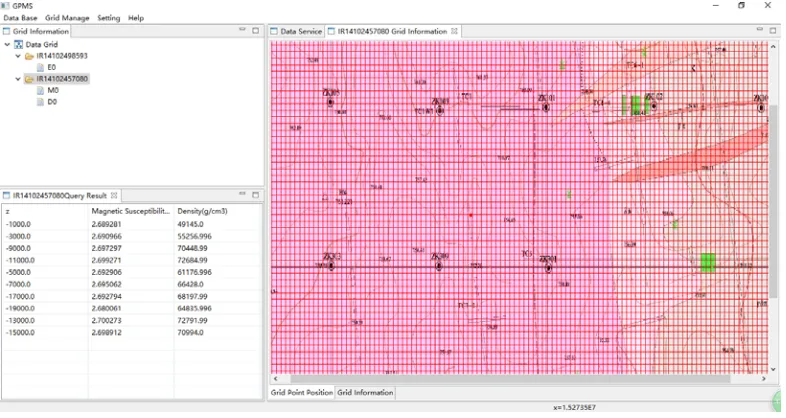Select the row with z -11000.0
Screen dimensions: 786x418
pyautogui.click(x=132, y=261)
